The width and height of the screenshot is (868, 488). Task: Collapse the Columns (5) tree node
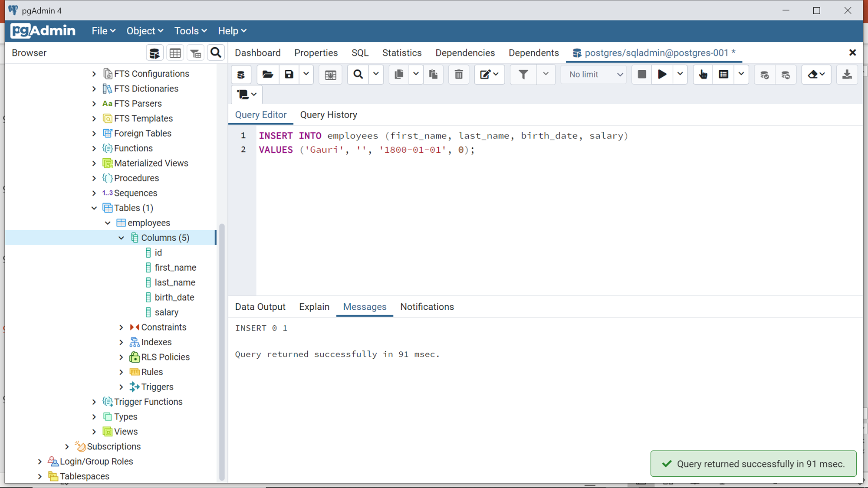pyautogui.click(x=122, y=238)
